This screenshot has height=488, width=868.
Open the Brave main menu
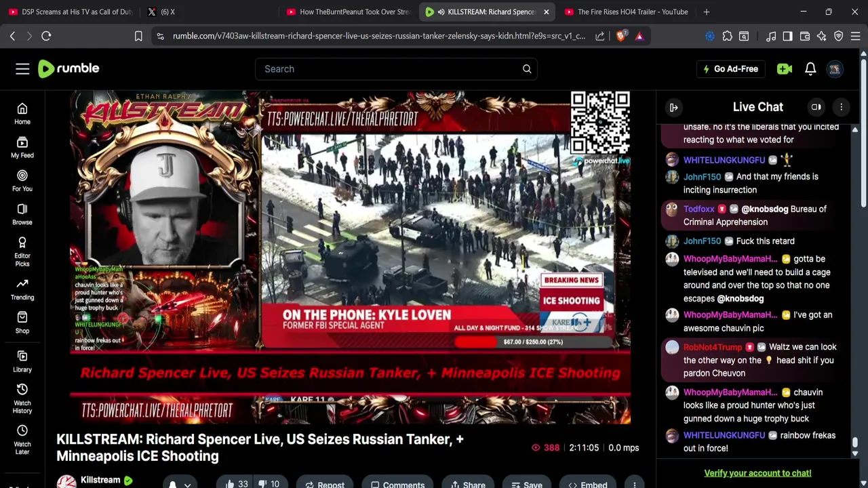[856, 36]
